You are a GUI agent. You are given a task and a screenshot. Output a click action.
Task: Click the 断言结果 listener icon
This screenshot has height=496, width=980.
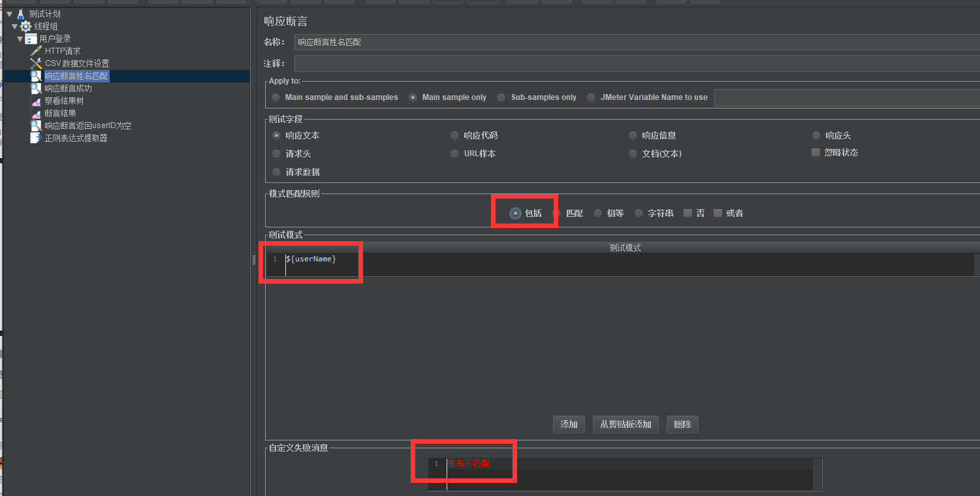tap(36, 112)
